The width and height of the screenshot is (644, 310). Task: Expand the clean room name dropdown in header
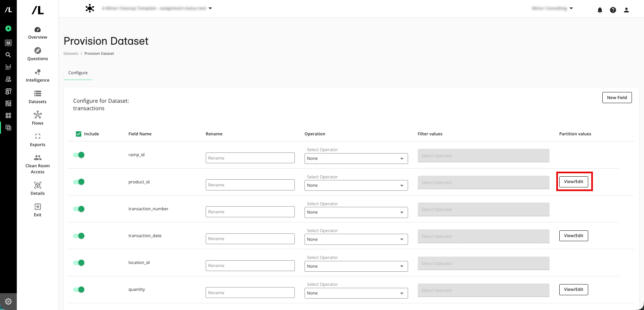coord(210,8)
